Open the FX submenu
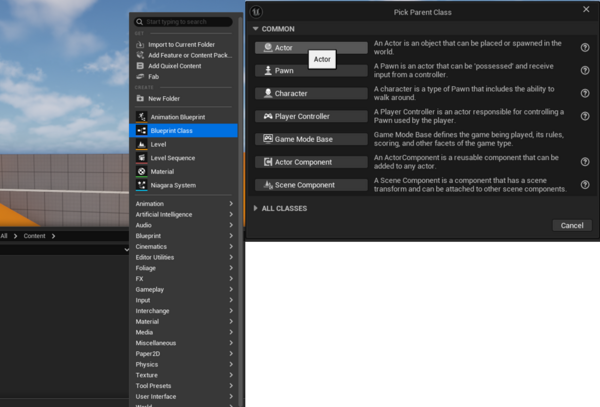The width and height of the screenshot is (600, 407). click(184, 279)
